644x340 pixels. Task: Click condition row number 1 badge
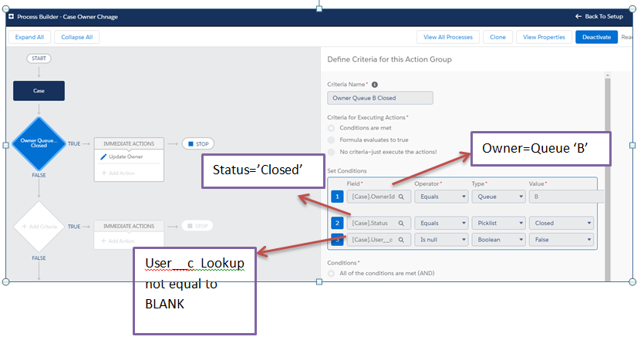[337, 197]
